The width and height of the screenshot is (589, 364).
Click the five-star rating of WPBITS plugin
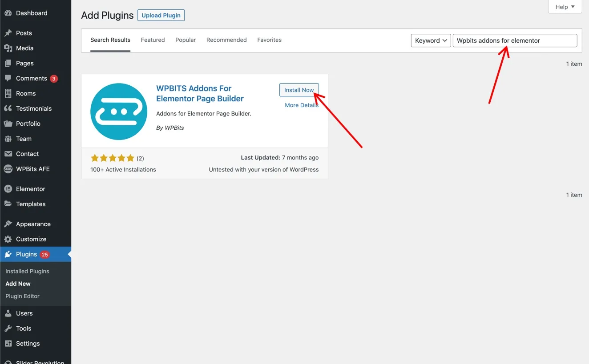coord(112,158)
